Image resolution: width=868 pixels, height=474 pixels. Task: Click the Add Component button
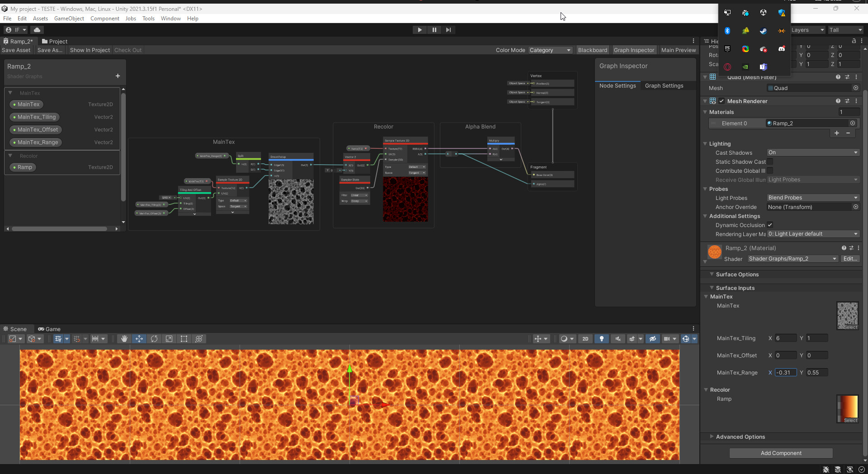pos(781,453)
